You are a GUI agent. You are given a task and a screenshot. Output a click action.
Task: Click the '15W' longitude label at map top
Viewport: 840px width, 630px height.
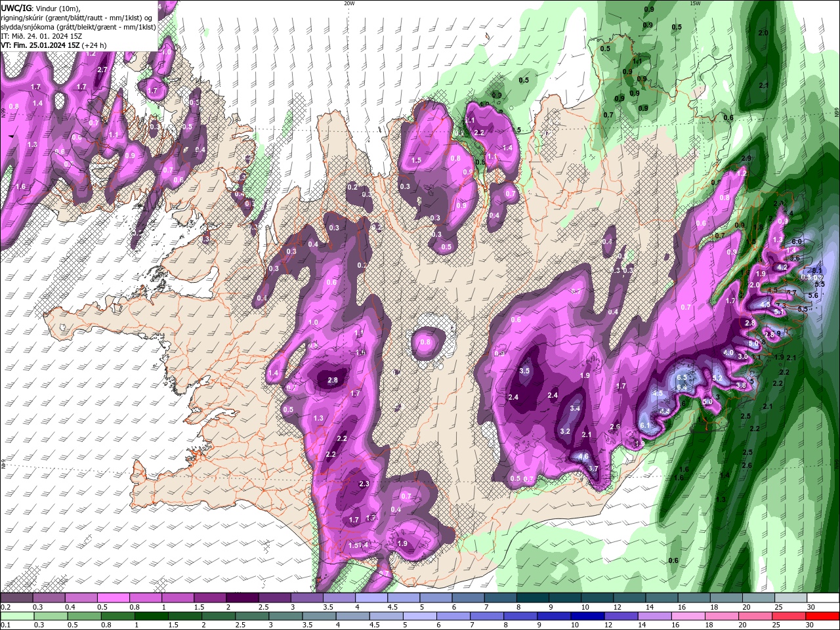click(695, 3)
